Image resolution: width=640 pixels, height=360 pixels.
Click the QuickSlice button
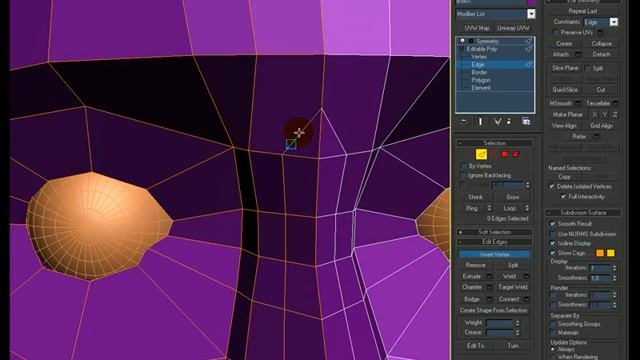(x=565, y=89)
